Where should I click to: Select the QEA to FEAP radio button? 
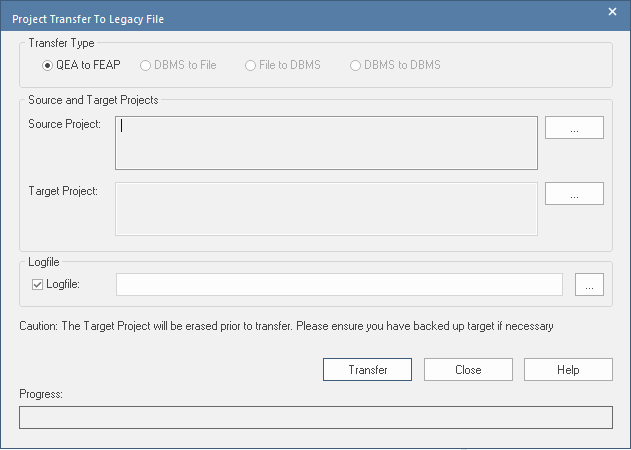[x=48, y=65]
